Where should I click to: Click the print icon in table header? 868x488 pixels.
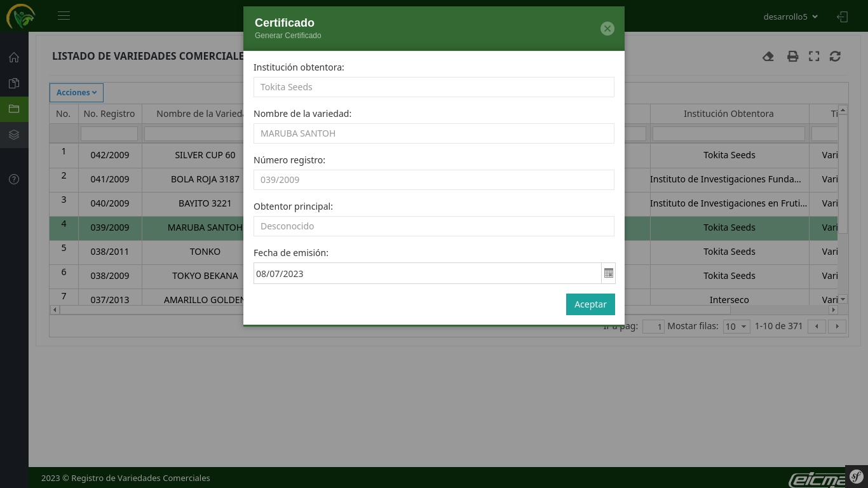tap(792, 57)
